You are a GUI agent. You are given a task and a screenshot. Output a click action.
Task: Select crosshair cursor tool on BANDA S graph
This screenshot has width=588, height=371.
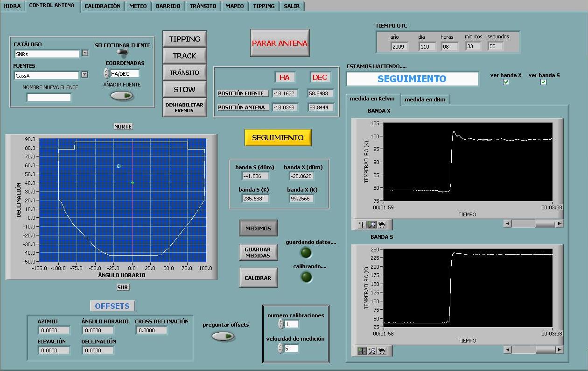point(362,351)
